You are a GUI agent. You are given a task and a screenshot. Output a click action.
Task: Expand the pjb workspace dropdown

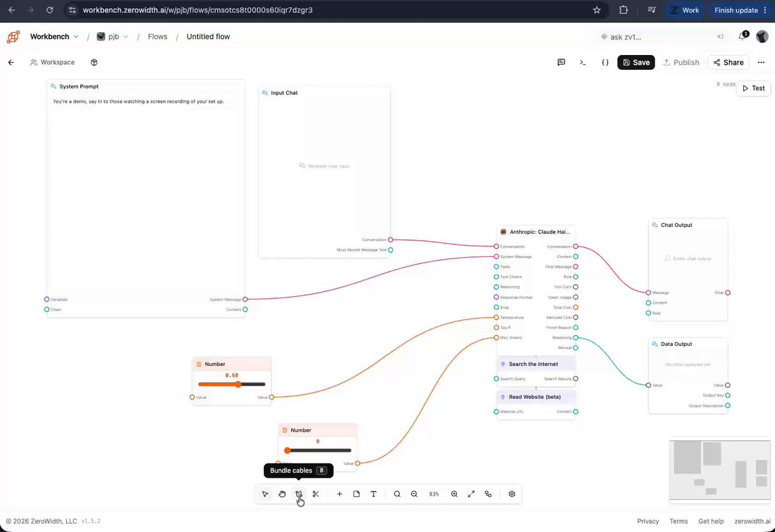112,37
